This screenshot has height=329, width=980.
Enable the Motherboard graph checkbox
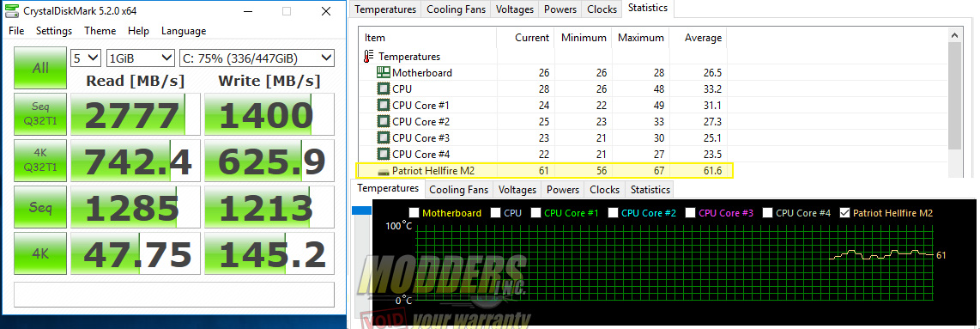pyautogui.click(x=413, y=213)
